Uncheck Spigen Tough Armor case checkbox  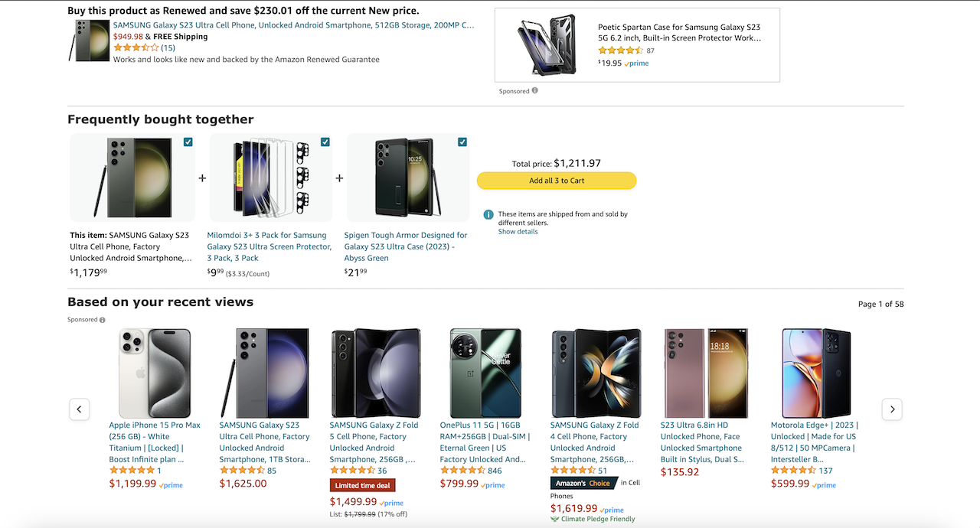click(x=462, y=142)
